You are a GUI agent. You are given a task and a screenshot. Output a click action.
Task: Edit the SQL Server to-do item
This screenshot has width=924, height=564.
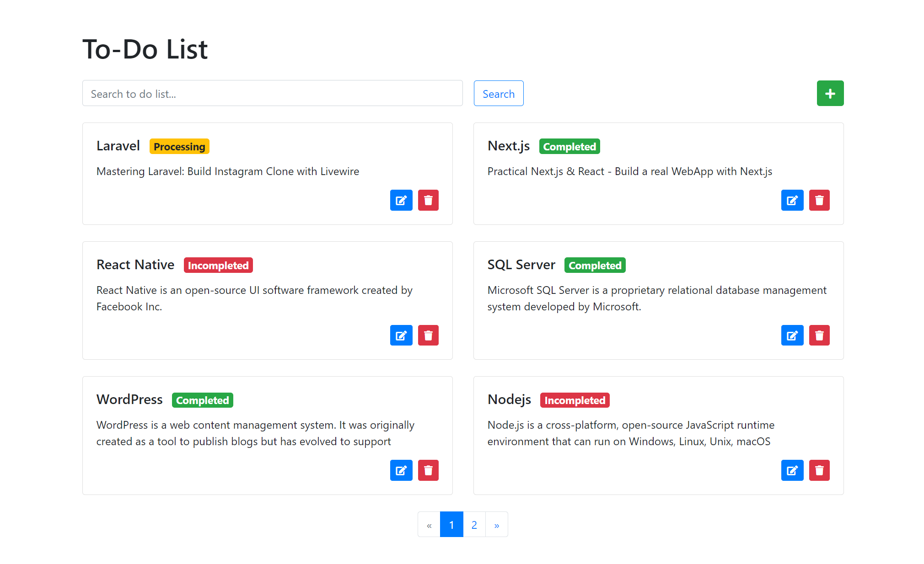click(792, 335)
